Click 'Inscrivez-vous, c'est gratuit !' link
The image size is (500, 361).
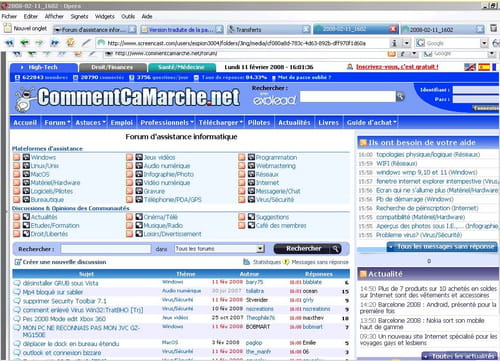pos(397,67)
